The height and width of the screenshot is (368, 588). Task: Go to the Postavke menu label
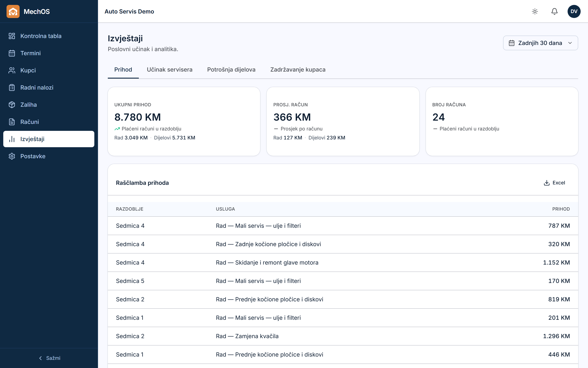coord(33,156)
